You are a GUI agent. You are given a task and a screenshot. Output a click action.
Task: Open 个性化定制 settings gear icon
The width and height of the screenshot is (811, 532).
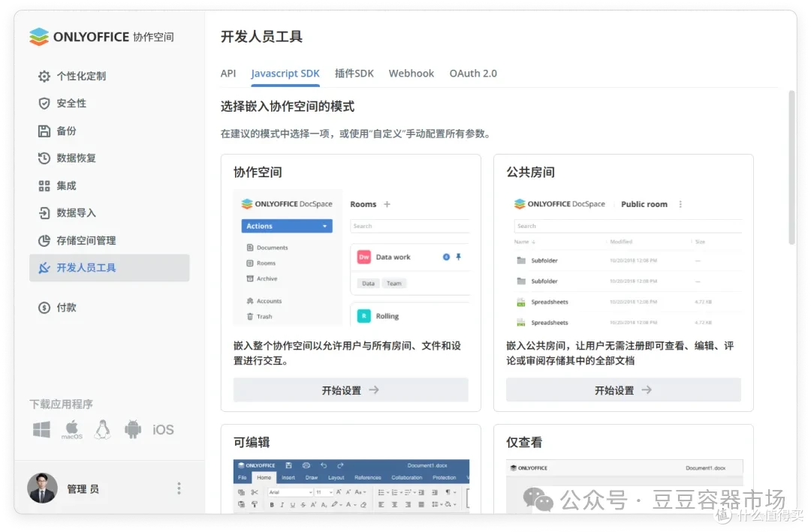[x=44, y=76]
